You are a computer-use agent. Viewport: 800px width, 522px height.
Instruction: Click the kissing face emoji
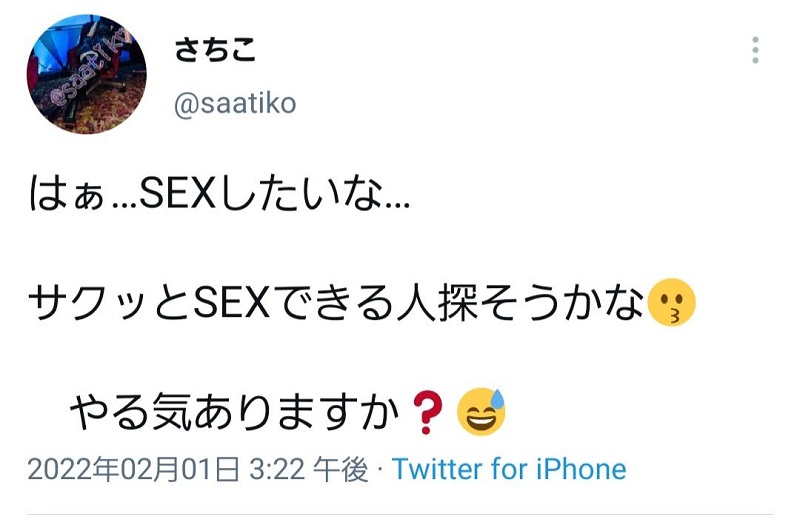coord(671,303)
